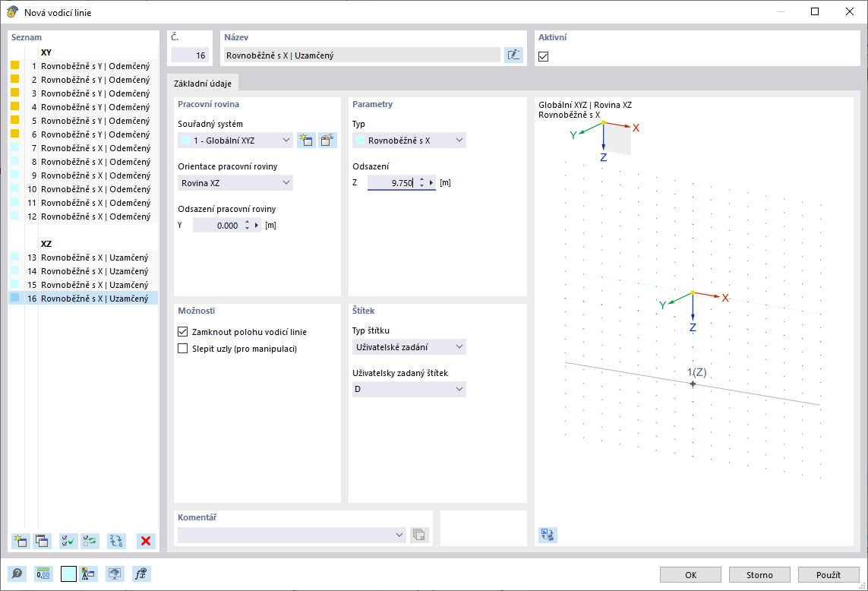The width and height of the screenshot is (868, 591).
Task: Select list row 11 Rovnoběžně s X
Action: (x=84, y=203)
